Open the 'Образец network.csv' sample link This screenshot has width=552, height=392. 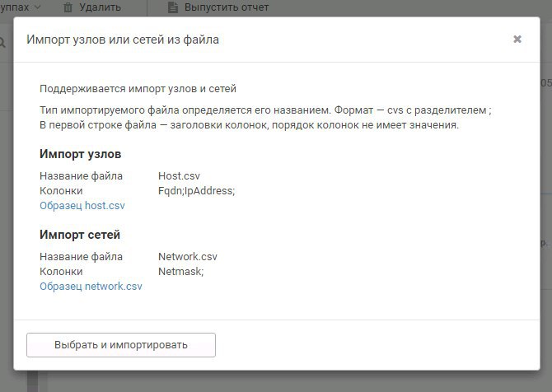91,286
